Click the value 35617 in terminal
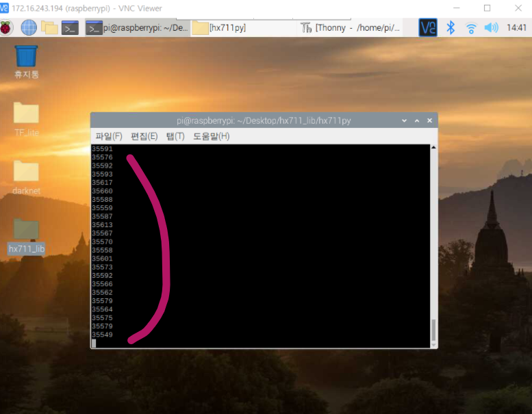 tap(102, 183)
